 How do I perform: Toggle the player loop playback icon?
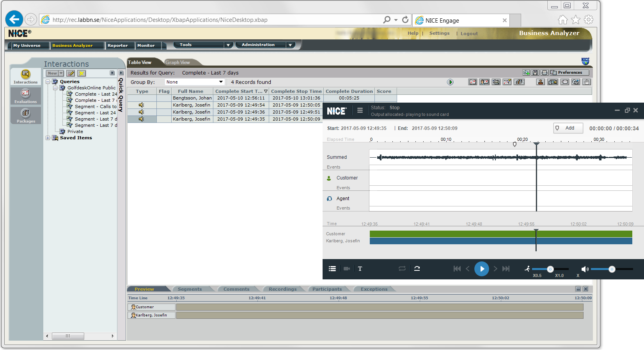402,268
